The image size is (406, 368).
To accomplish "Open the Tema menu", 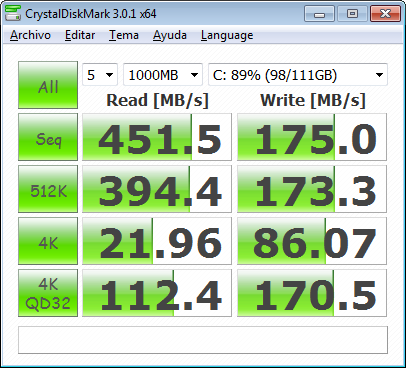I will [x=124, y=35].
